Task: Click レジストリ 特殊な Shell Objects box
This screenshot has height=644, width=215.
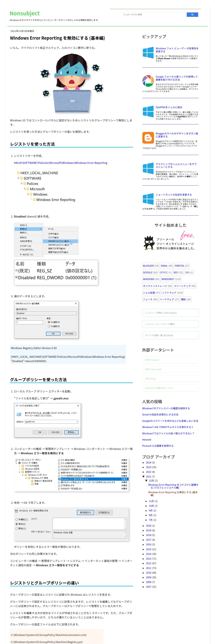Action: 170,312
